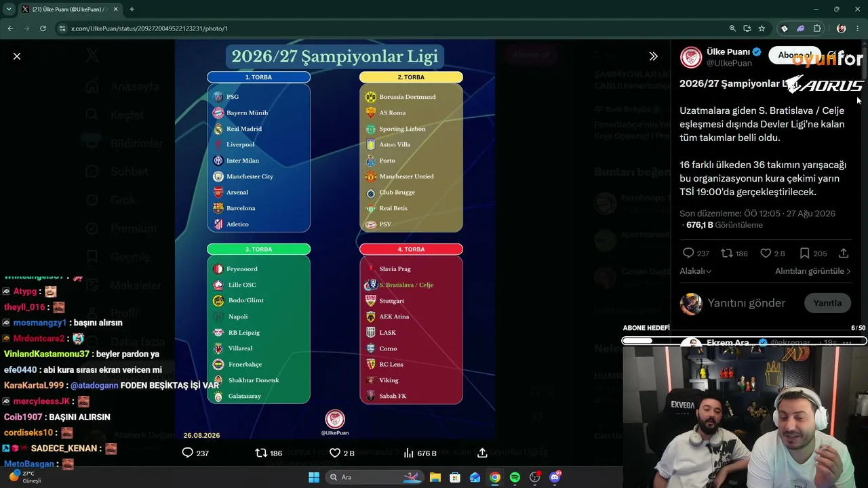Open the 676,1 B Görüntüleme views link
This screenshot has width=868, height=488.
tap(724, 225)
